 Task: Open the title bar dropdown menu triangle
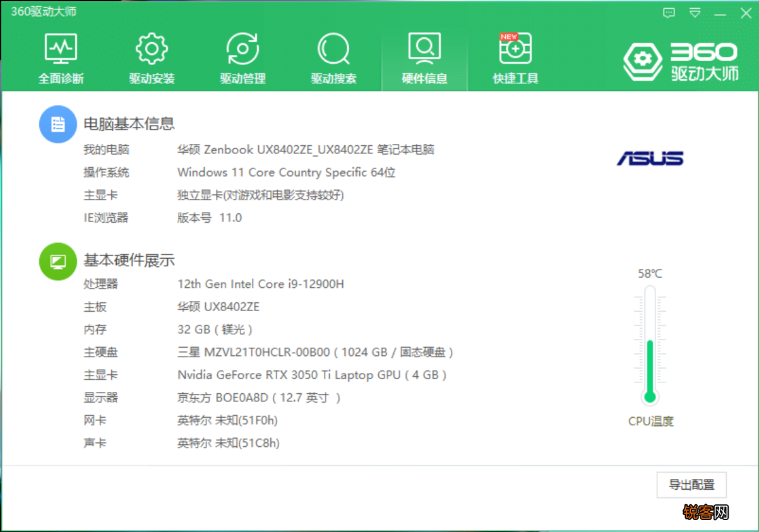pyautogui.click(x=695, y=13)
